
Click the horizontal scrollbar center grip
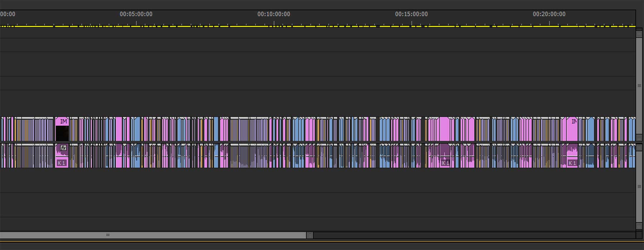coord(108,235)
